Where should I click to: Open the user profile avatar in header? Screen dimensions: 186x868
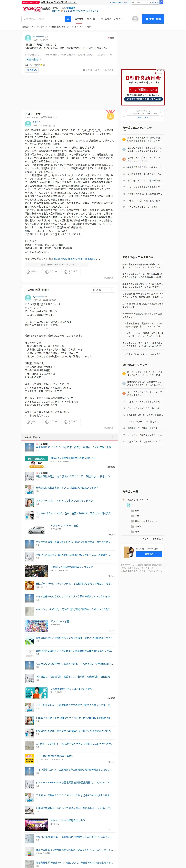(x=135, y=19)
